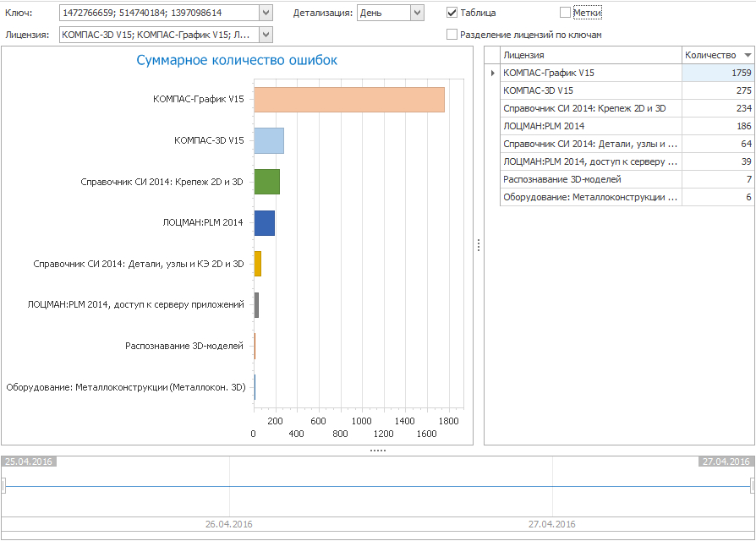Open the Ключ dropdown list

[266, 13]
